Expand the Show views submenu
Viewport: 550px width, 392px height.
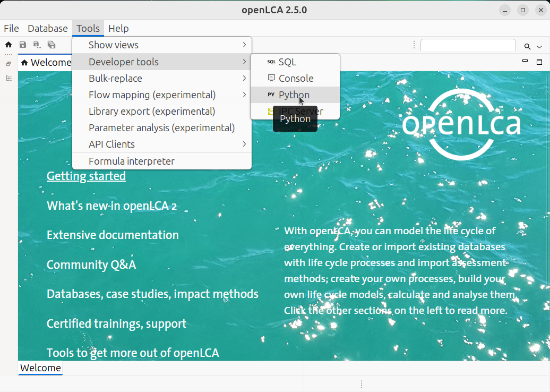(x=162, y=45)
